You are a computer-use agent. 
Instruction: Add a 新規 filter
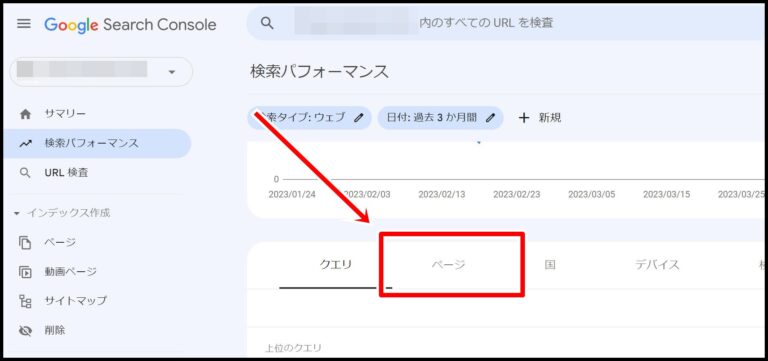click(540, 118)
